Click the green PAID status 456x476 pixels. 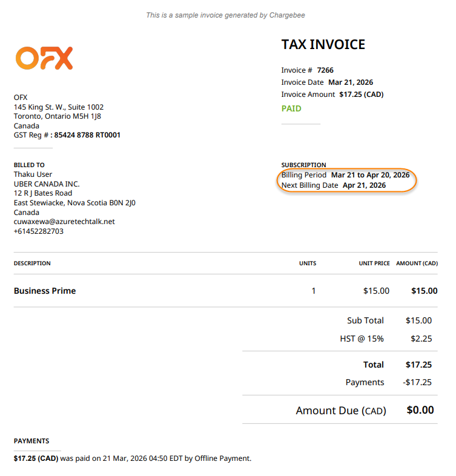point(291,109)
